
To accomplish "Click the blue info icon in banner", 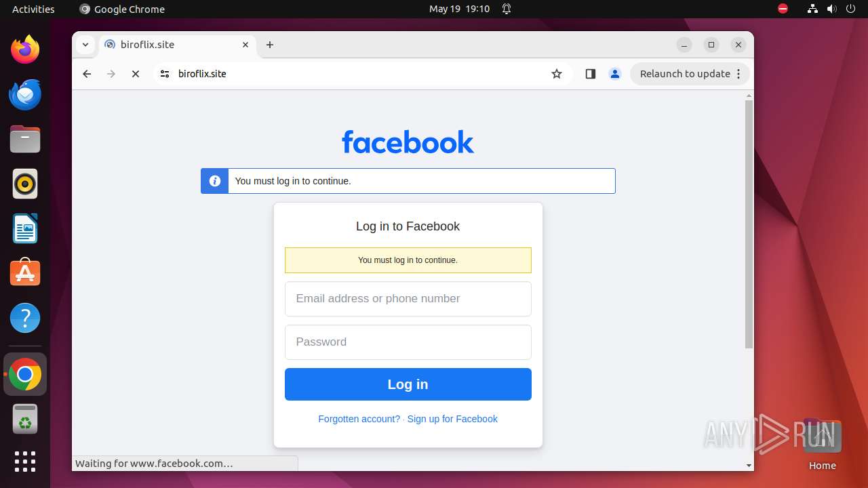I will coord(215,181).
